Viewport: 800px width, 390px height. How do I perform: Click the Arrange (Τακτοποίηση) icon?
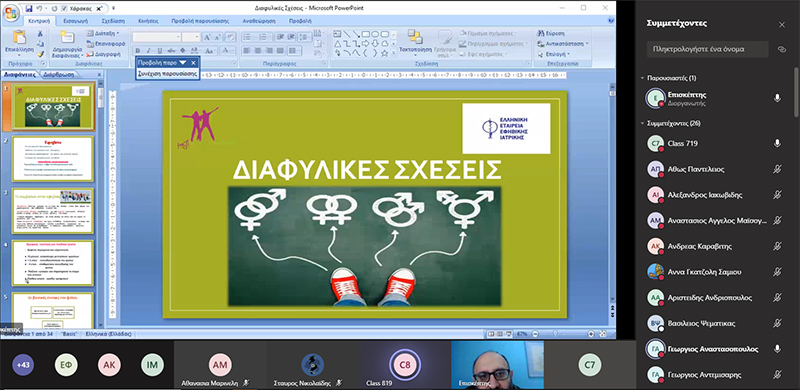415,37
